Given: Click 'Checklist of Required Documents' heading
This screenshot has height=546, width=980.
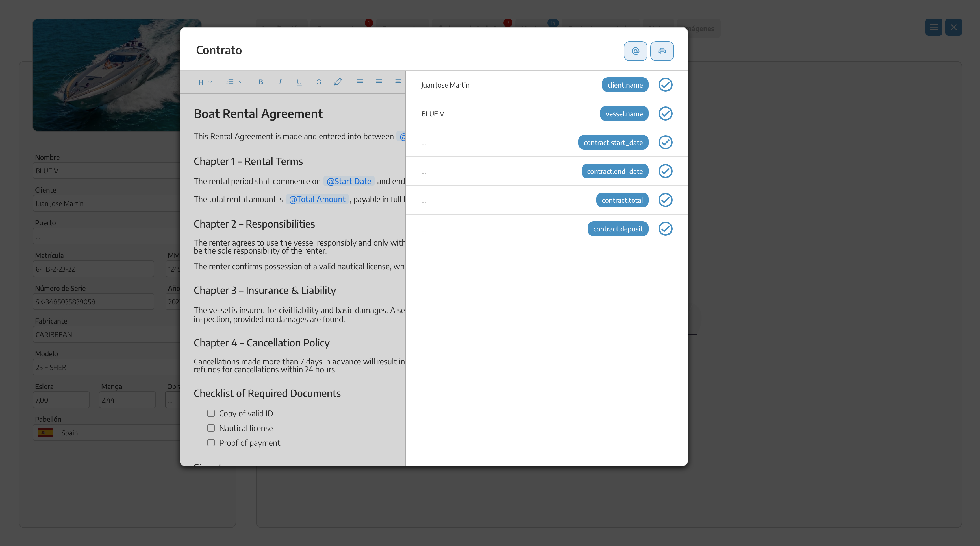Looking at the screenshot, I should coord(267,393).
